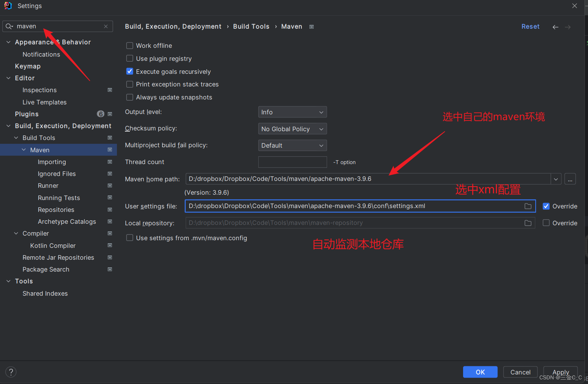Click the User settings file path field
Screen dimensions: 588x384
(360, 206)
